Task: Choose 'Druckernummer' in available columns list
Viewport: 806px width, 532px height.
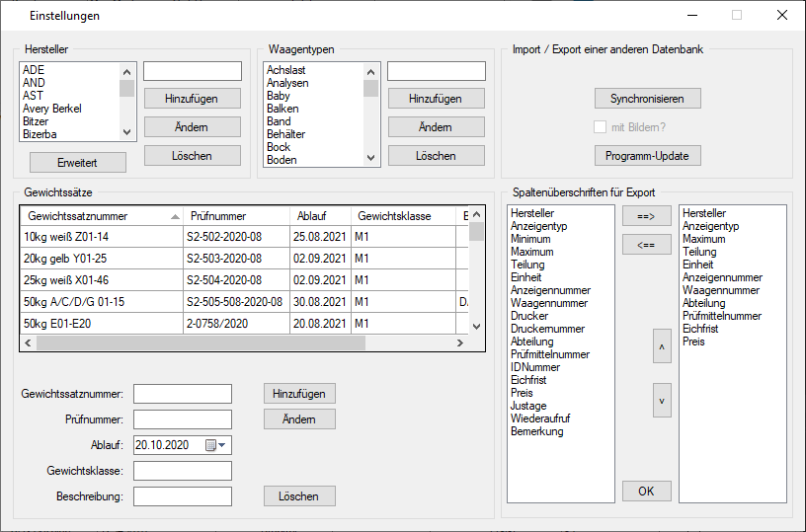Action: (547, 329)
